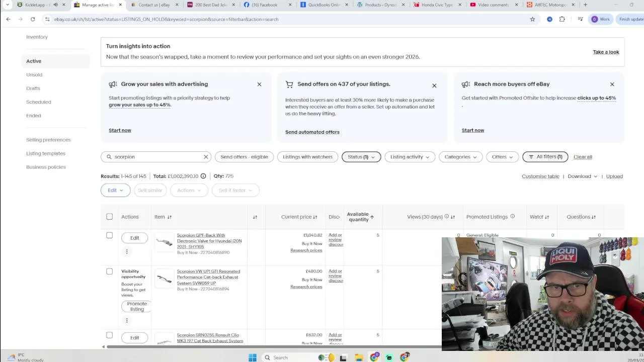Click Edit button for Hyundai i20N listing
Image resolution: width=644 pixels, height=362 pixels.
(135, 238)
